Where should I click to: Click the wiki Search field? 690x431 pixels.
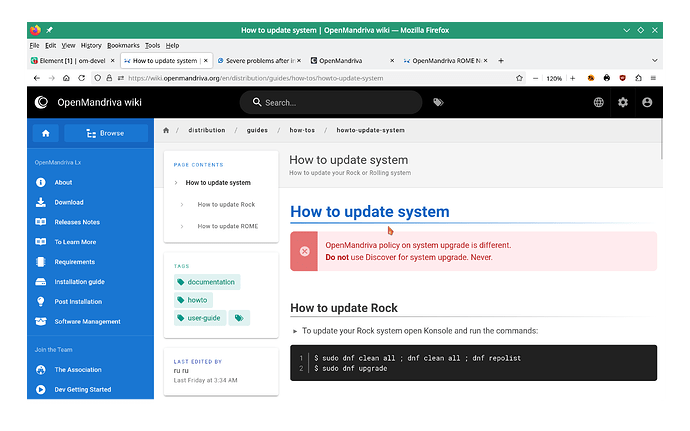331,102
